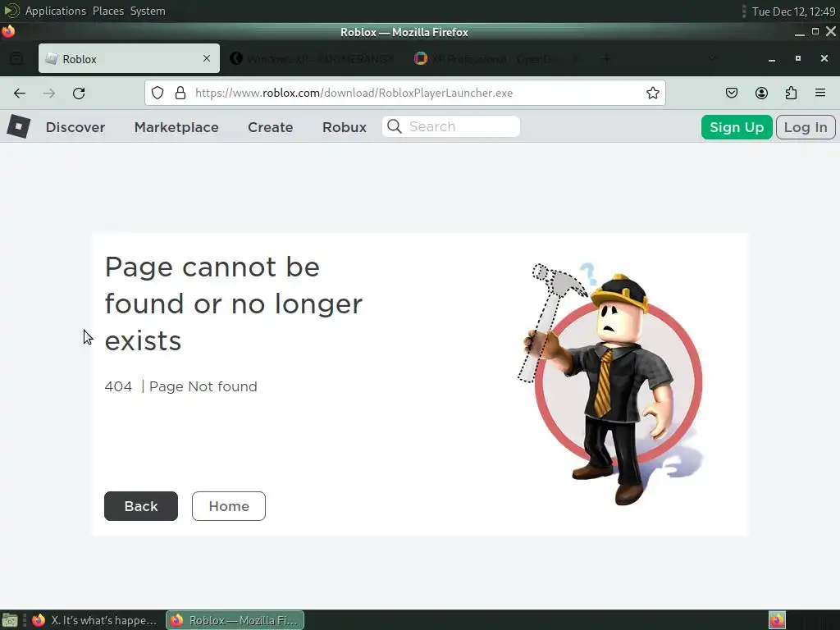Select the Roblox tab
840x630 pixels.
coord(129,58)
